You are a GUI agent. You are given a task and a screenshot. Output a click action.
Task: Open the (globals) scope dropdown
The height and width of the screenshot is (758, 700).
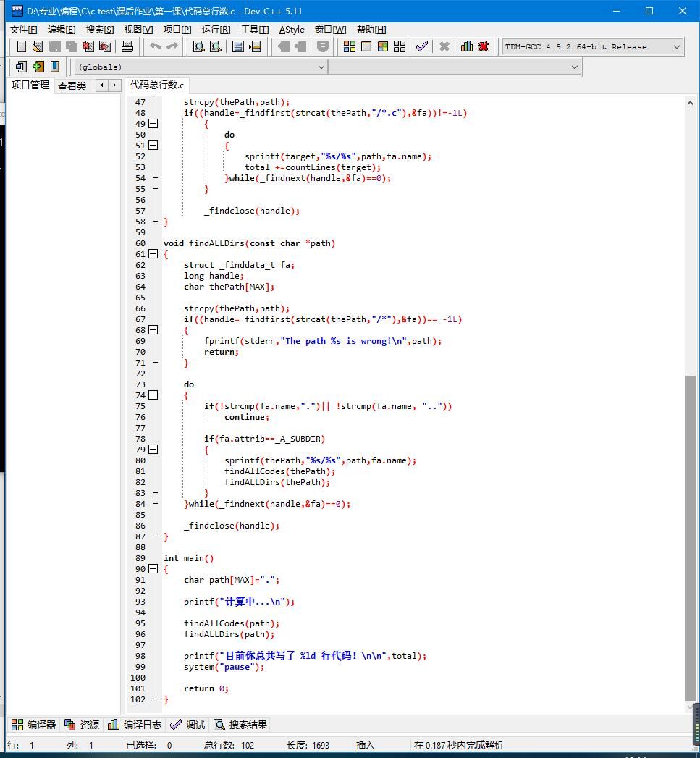click(x=201, y=67)
